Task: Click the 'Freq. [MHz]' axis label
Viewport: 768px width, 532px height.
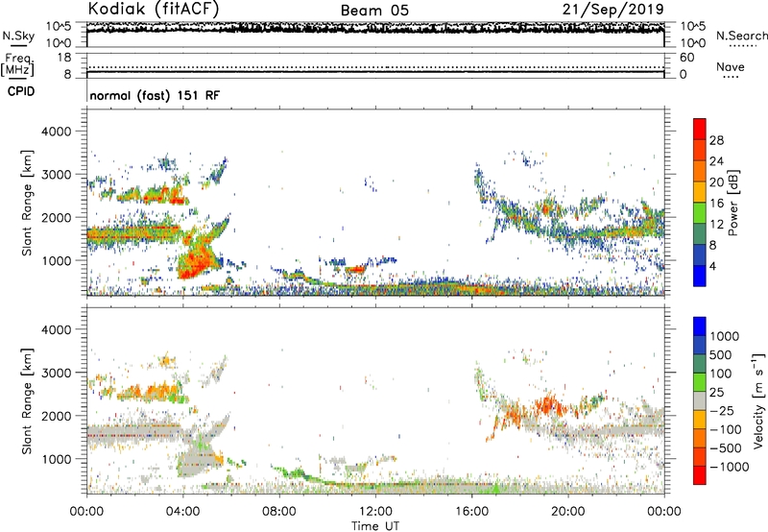Action: pos(17,64)
